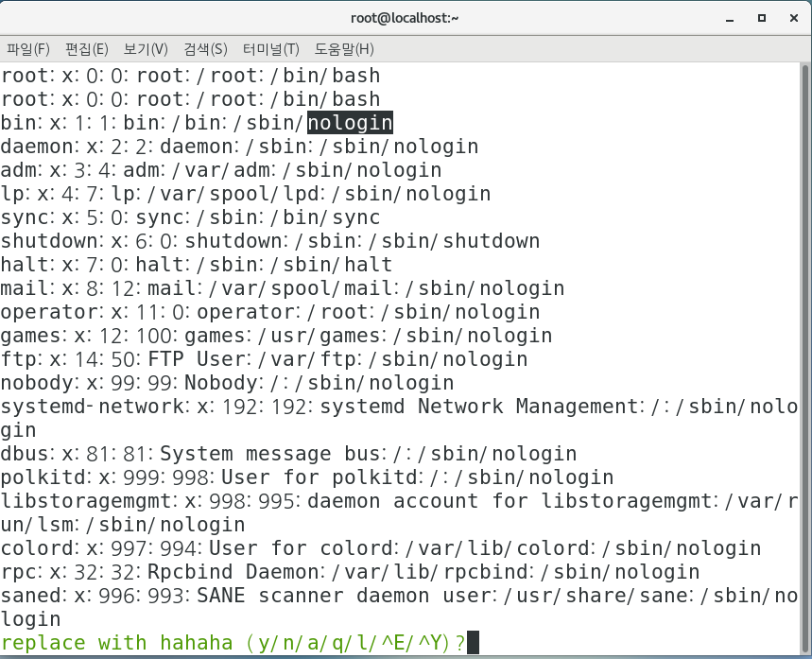The height and width of the screenshot is (659, 812).
Task: Open the 보기(V) menu
Action: pos(146,49)
